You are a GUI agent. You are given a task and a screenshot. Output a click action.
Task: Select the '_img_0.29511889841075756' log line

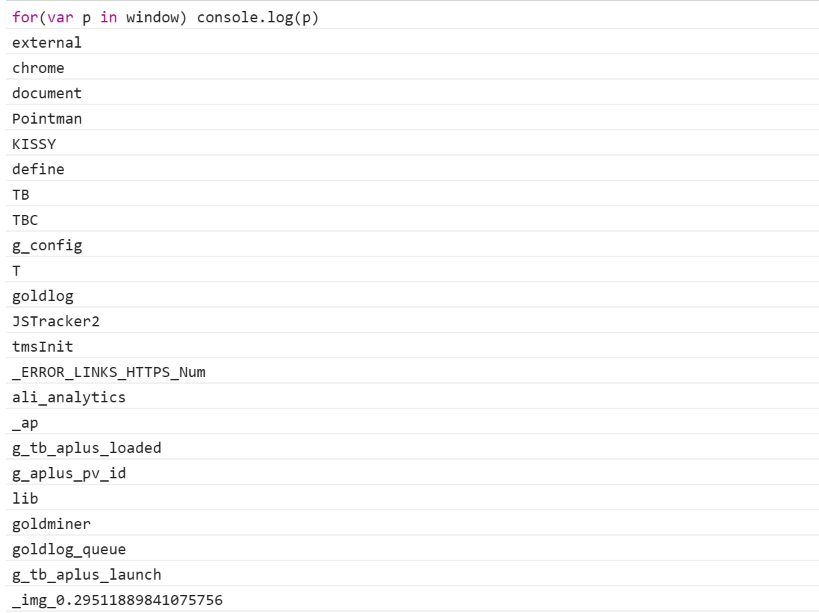412,599
